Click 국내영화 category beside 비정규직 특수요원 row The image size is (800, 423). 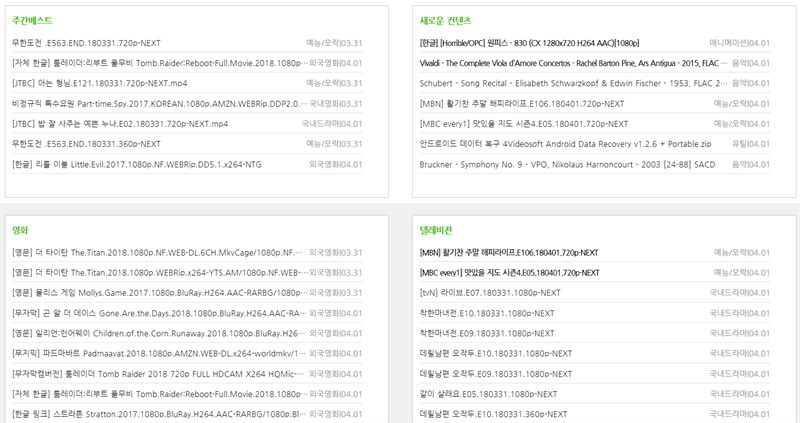(x=324, y=104)
